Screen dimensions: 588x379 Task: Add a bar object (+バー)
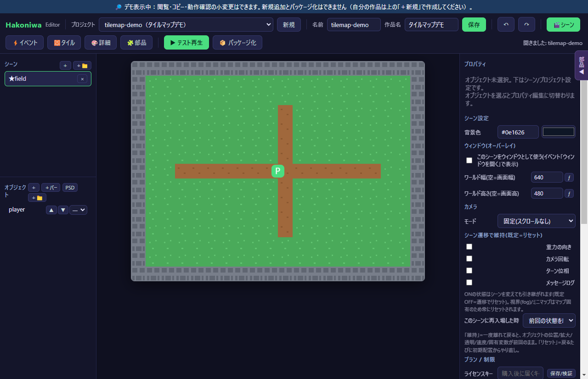point(51,187)
